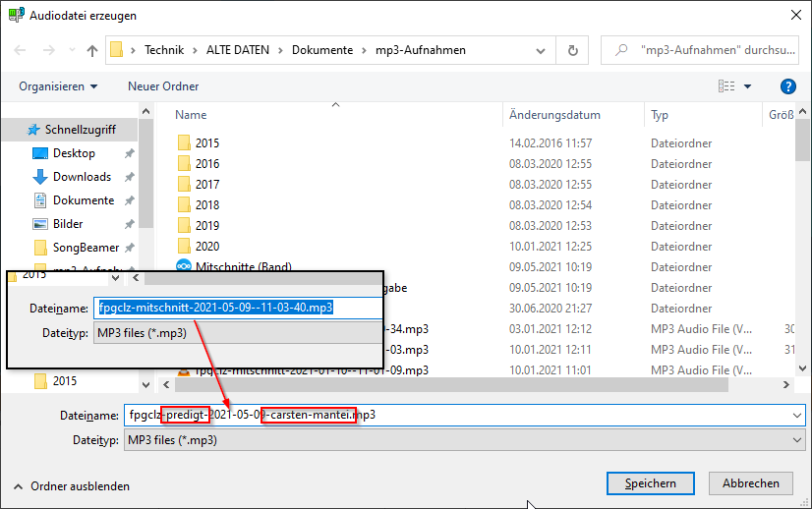This screenshot has height=509, width=812.
Task: Click the Abbrechen button
Action: tap(751, 482)
